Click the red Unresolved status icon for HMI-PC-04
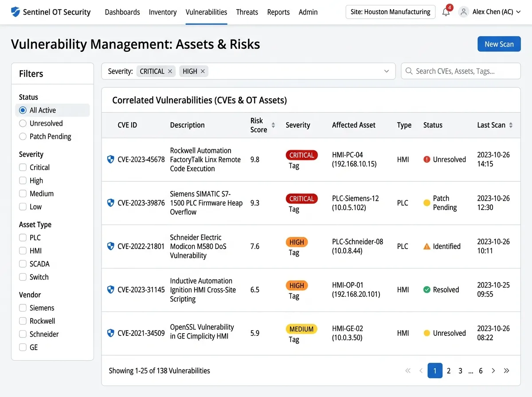The image size is (532, 397). pyautogui.click(x=427, y=160)
